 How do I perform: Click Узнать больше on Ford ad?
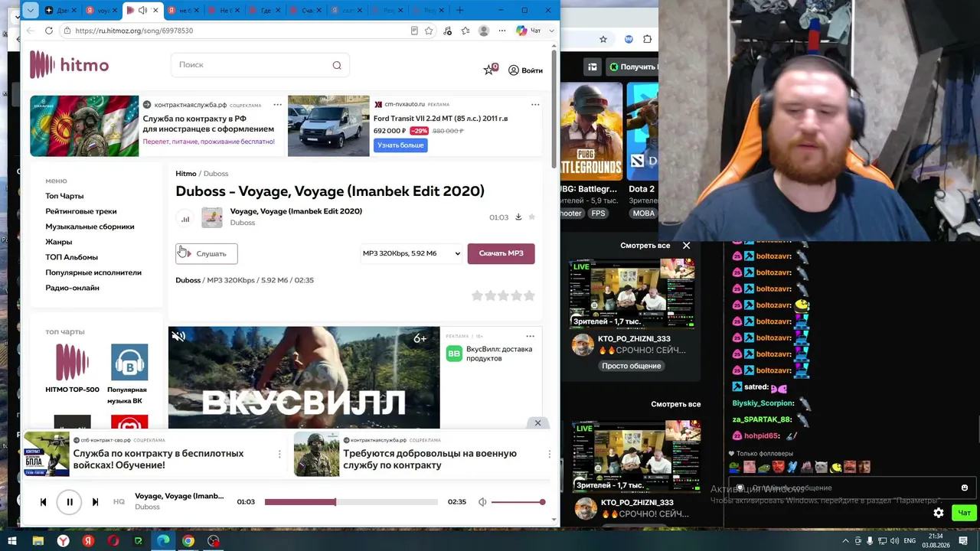pos(400,145)
